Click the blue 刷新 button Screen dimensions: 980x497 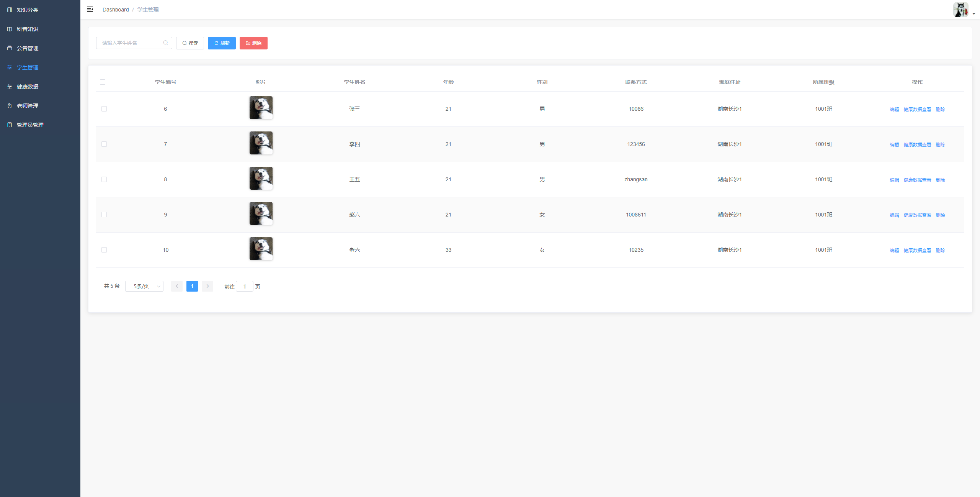[222, 43]
